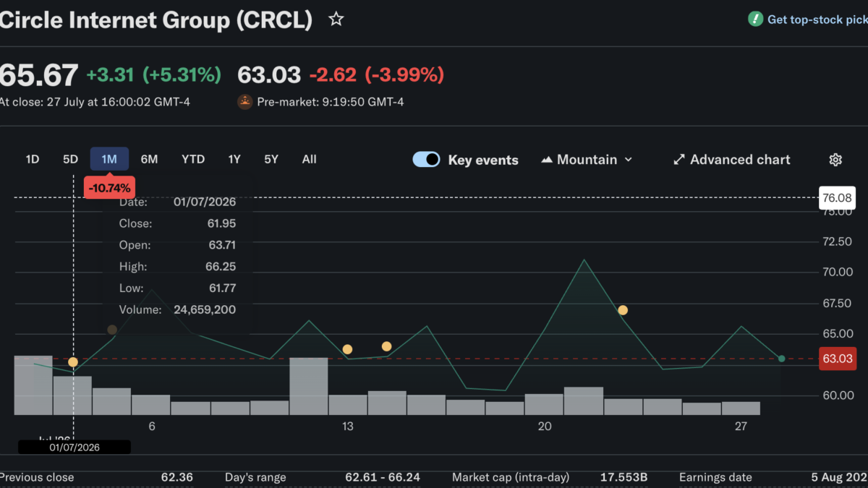Click the pre-market price 63.03 heading
The image size is (868, 488).
point(269,74)
